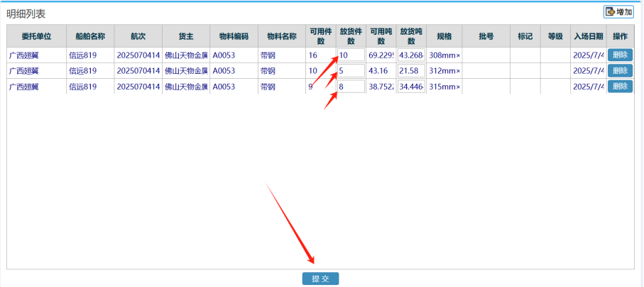Focus the 放货件数 field containing 10
This screenshot has height=287, width=644.
coord(351,55)
